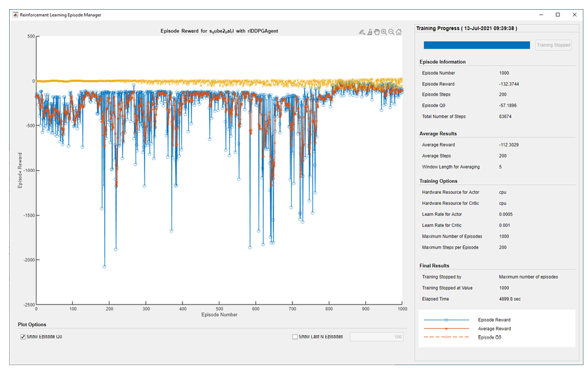Click the Last N Episodes number field
Image resolution: width=588 pixels, height=369 pixels.
[x=376, y=336]
